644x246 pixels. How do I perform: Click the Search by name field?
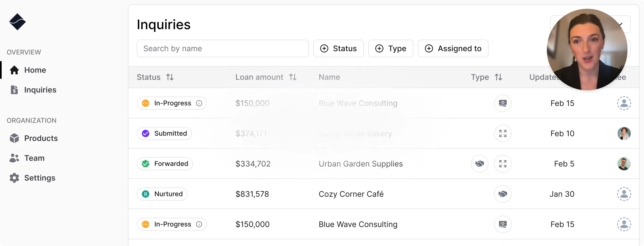pos(222,49)
